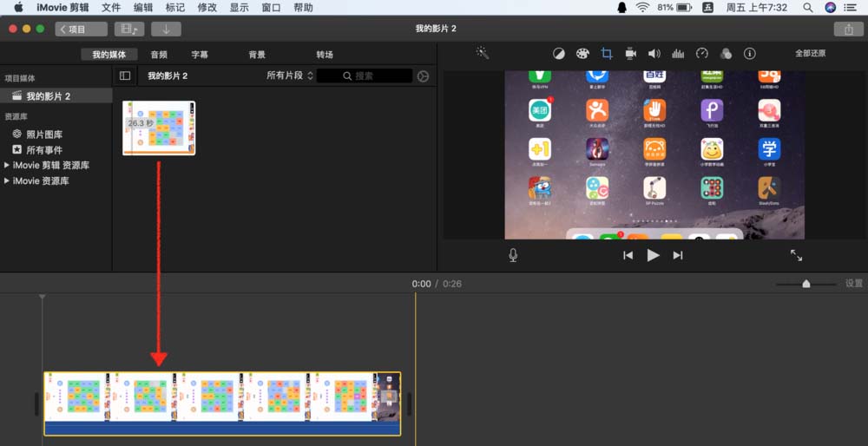
Task: Select the crop tool icon
Action: pyautogui.click(x=607, y=54)
